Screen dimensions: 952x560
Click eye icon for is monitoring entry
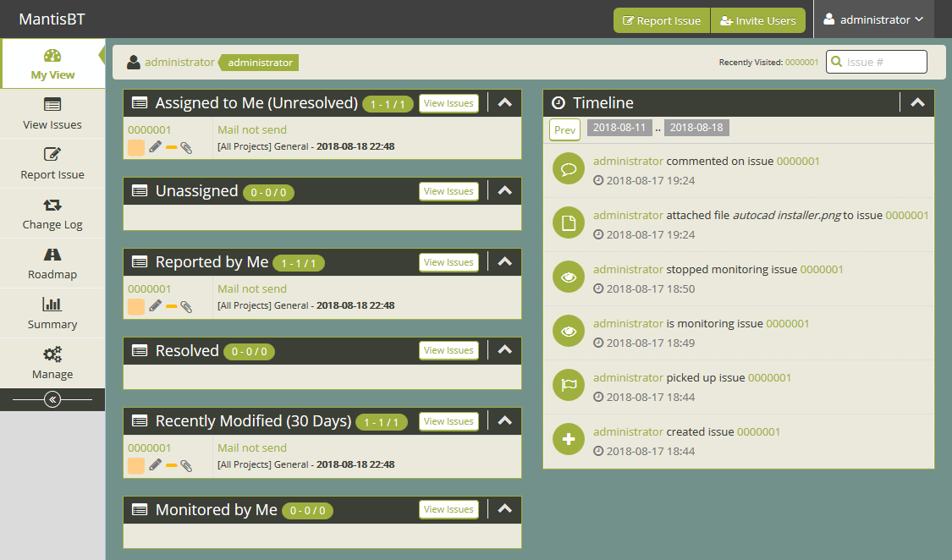(x=569, y=331)
